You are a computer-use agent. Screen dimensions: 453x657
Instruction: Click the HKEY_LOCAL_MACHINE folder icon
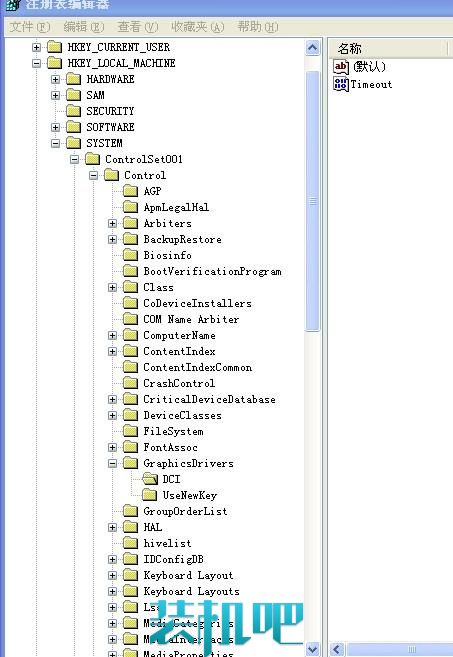click(x=54, y=63)
